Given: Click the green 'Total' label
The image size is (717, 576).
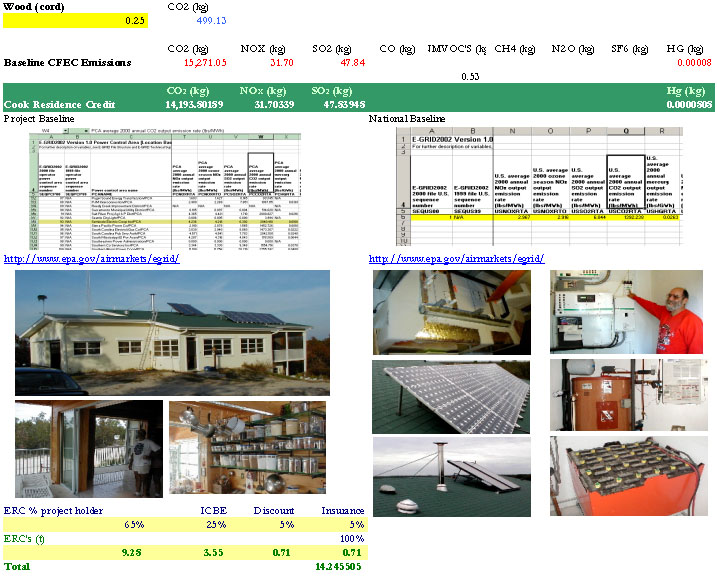Looking at the screenshot, I should [x=17, y=567].
